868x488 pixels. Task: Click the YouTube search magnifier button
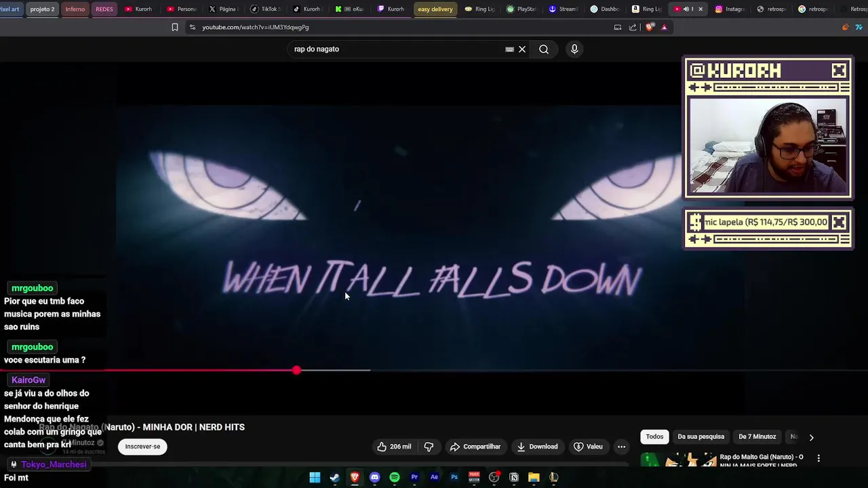(544, 49)
